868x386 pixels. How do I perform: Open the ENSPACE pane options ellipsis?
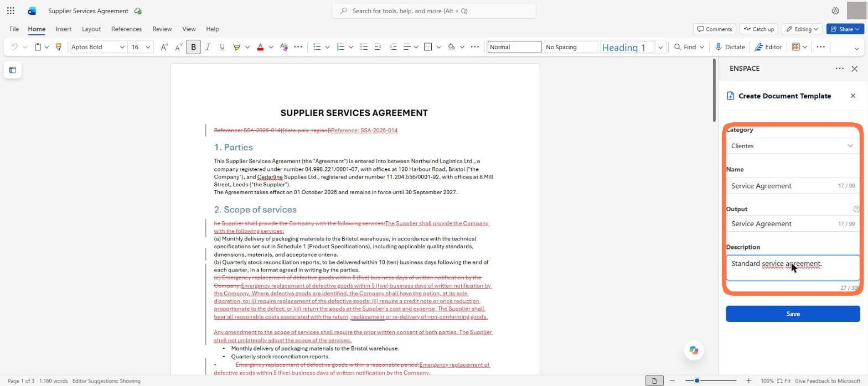840,69
